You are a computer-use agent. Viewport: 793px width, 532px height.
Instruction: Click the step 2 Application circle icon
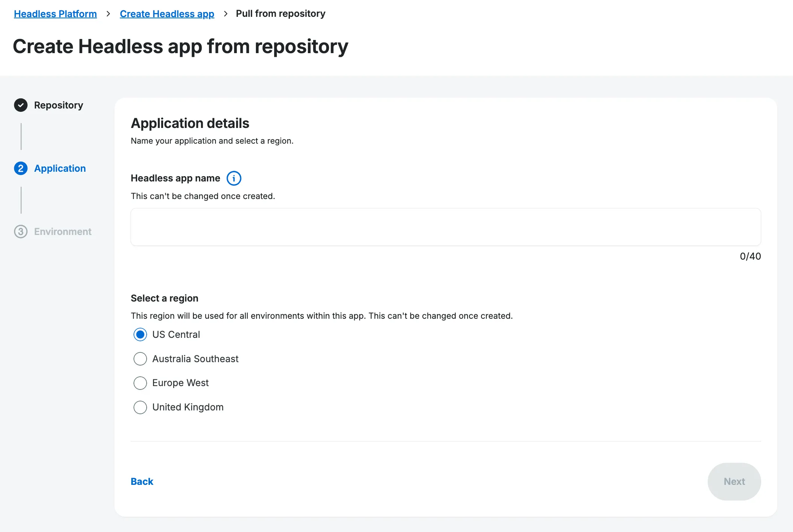(x=21, y=168)
